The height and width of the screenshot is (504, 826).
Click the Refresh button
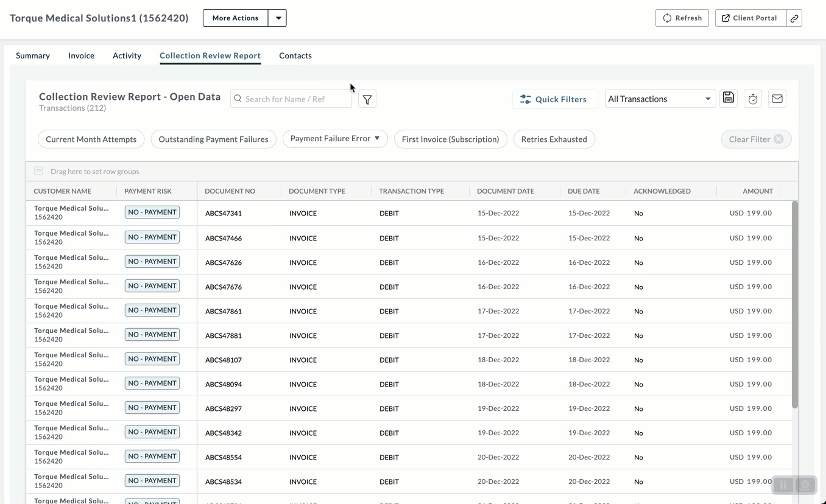682,18
